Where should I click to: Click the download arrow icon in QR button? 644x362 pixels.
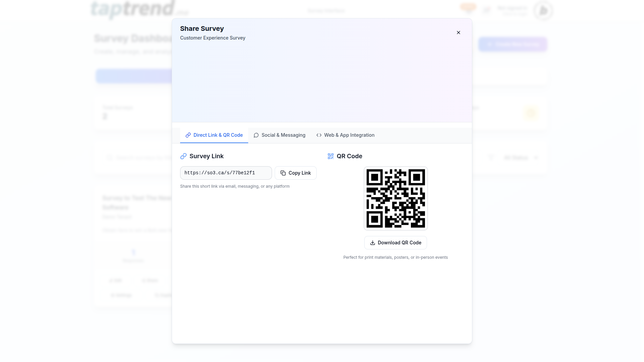tap(372, 243)
